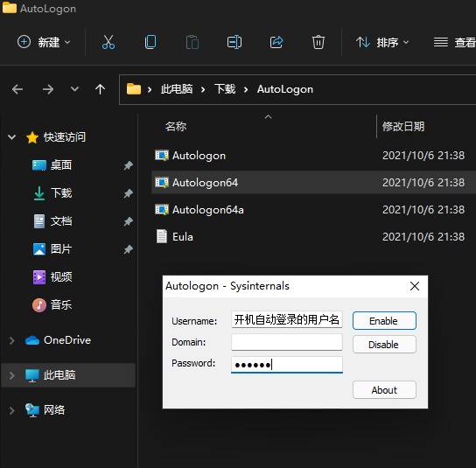This screenshot has width=476, height=468.
Task: Sort by the 名称 column header
Action: click(176, 126)
